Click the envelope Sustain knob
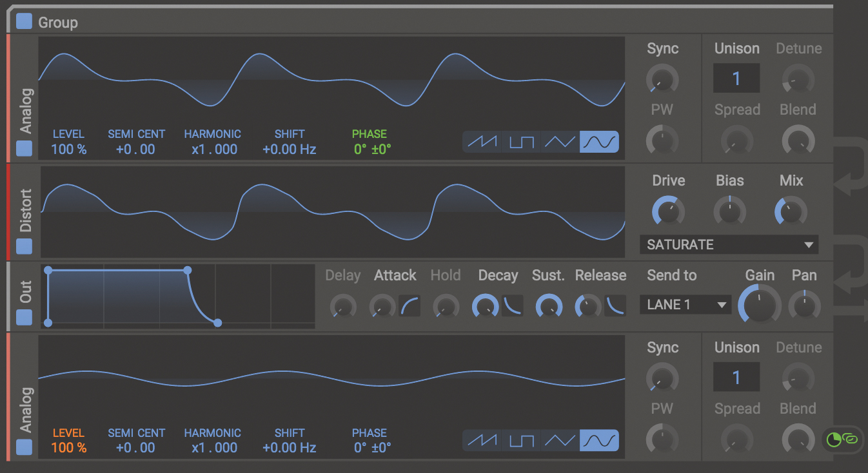The image size is (868, 473). (549, 305)
